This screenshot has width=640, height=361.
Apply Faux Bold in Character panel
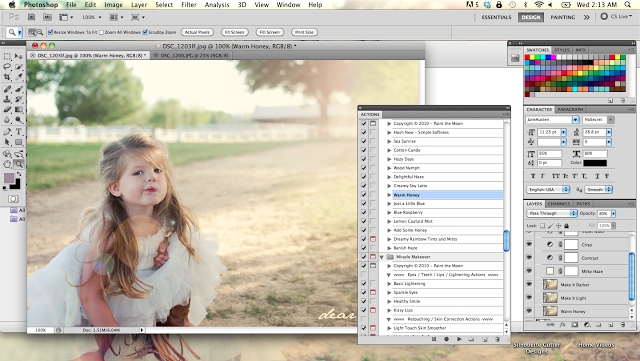click(533, 176)
